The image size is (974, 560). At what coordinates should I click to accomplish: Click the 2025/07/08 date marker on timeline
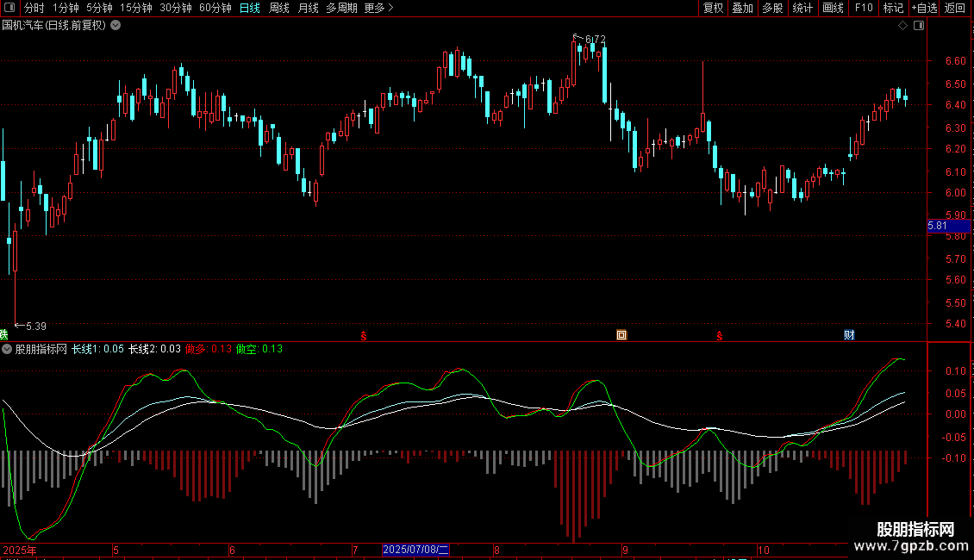(415, 550)
